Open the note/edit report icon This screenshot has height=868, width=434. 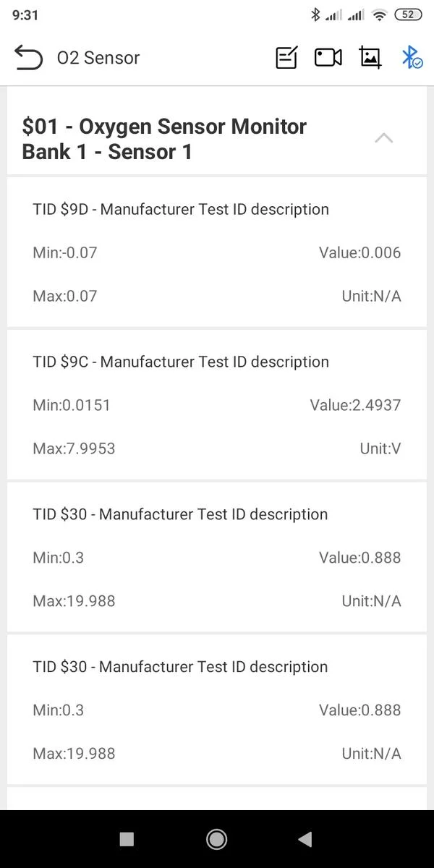(286, 58)
